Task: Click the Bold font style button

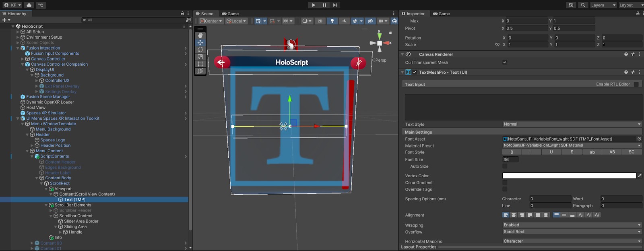Action: point(512,152)
